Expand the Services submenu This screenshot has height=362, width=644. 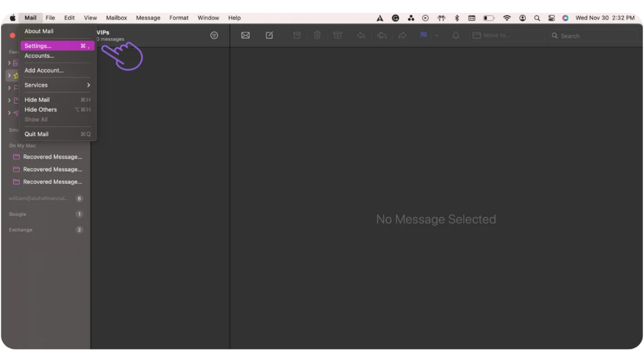57,85
